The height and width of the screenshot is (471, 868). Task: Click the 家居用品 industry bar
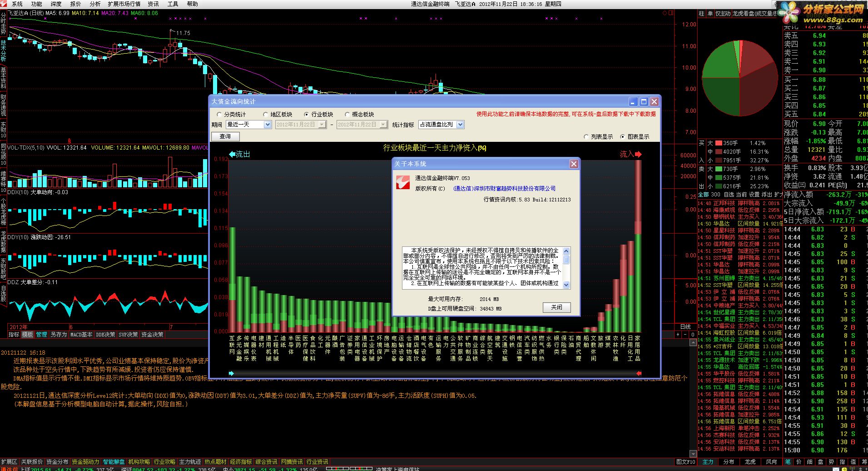pos(638,246)
